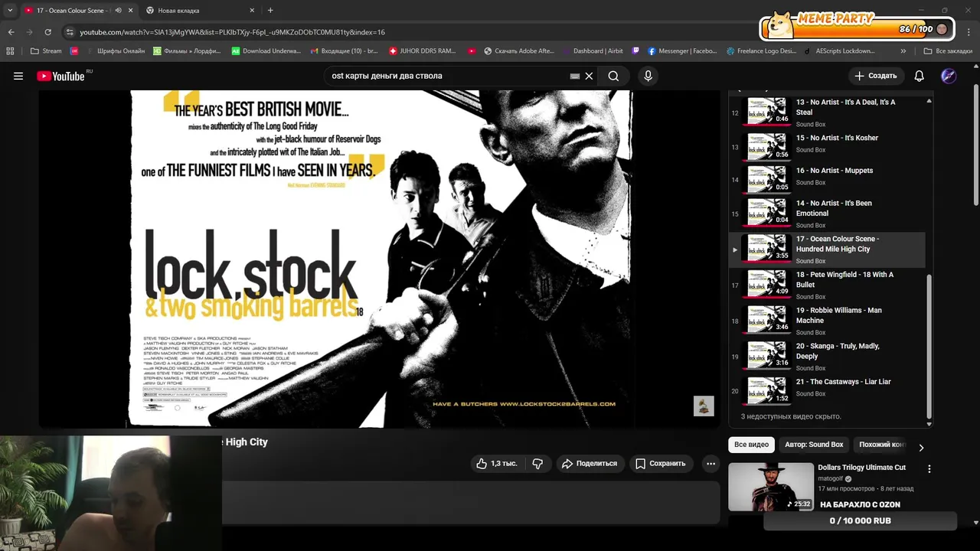The image size is (980, 551).
Task: Play playlist item 14 - It's Been Emotional
Action: [827, 214]
